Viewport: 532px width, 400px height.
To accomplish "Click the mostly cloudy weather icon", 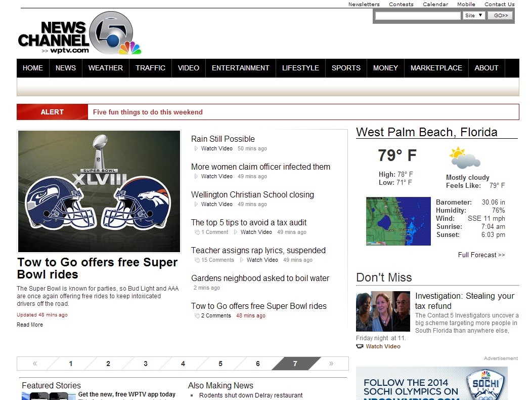I will [x=465, y=158].
